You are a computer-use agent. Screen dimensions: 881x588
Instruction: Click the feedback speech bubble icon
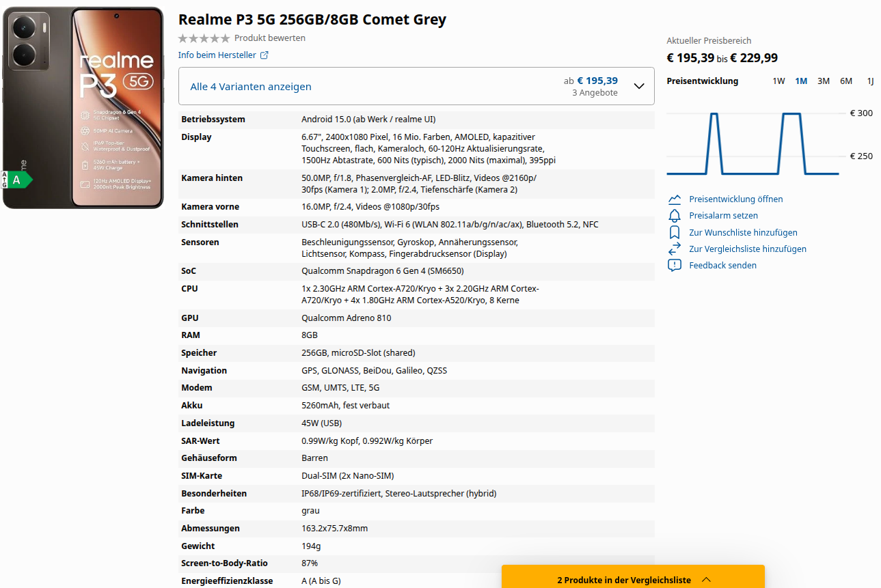675,265
